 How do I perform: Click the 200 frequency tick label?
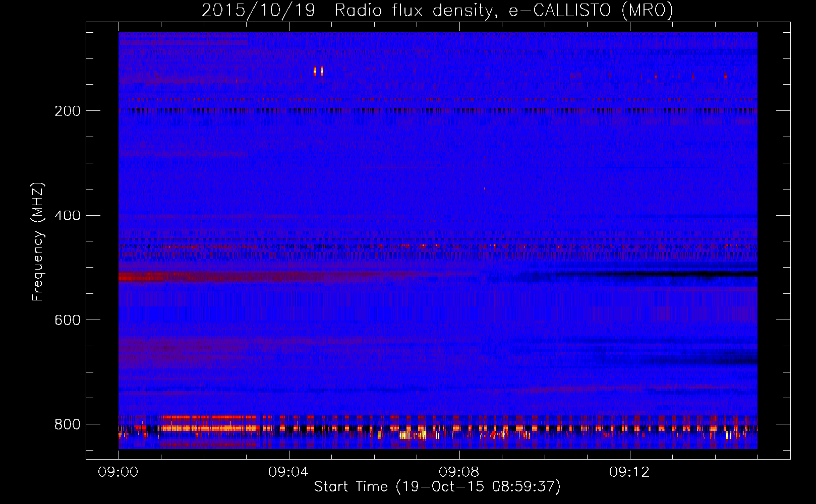68,111
